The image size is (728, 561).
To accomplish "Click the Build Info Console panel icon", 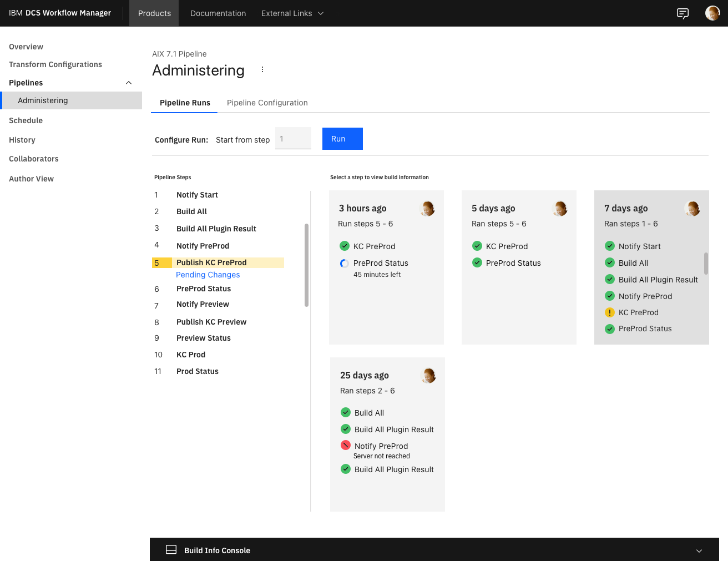I will coord(171,549).
